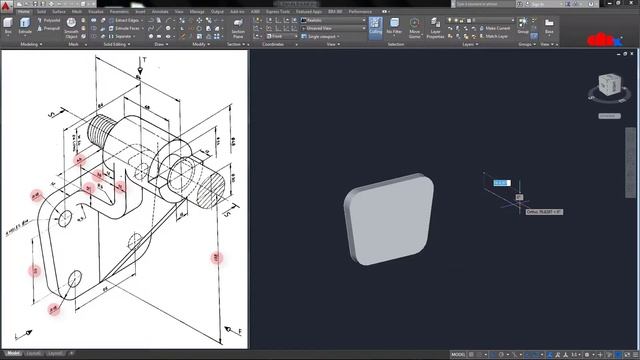The height and width of the screenshot is (360, 640).
Task: Expand the Draw panel dropdown
Action: point(161,44)
